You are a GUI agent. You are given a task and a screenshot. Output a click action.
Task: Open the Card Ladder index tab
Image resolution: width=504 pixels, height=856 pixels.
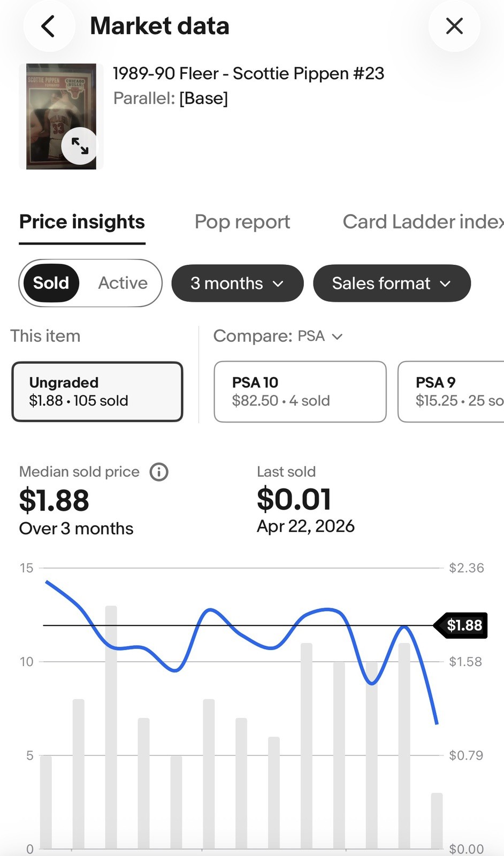[423, 222]
